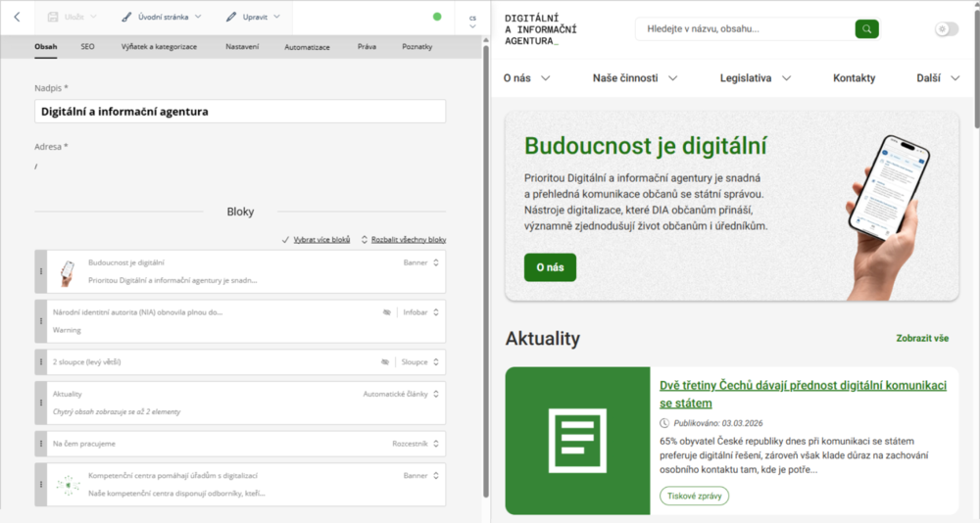Expand the Úvodní stránka dropdown
Screen dimensions: 980x523
pos(163,17)
